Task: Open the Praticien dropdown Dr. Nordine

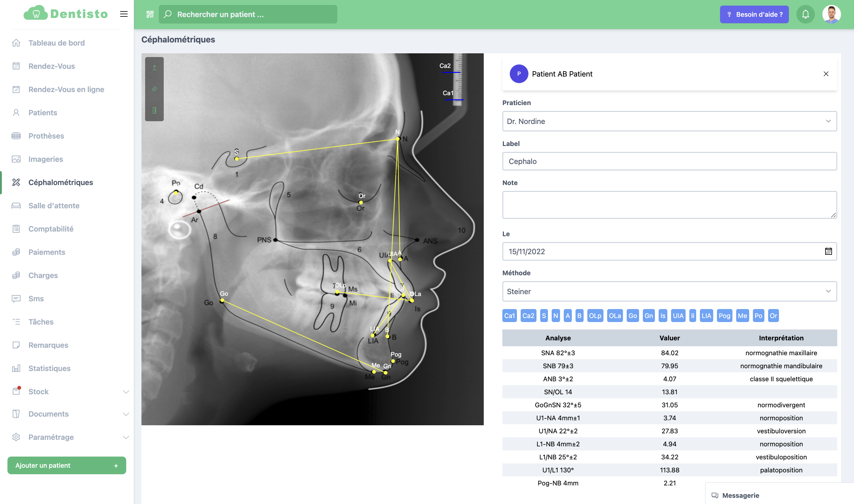Action: pyautogui.click(x=669, y=121)
